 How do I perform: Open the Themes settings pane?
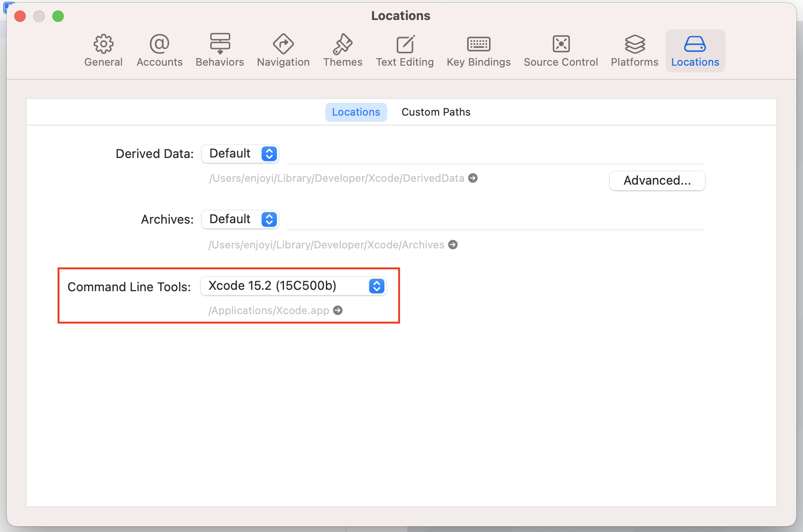point(343,51)
